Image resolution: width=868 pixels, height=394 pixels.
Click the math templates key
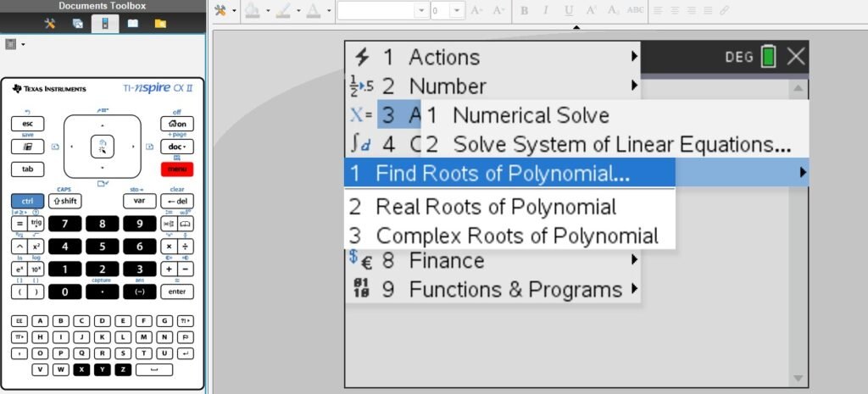coord(169,224)
